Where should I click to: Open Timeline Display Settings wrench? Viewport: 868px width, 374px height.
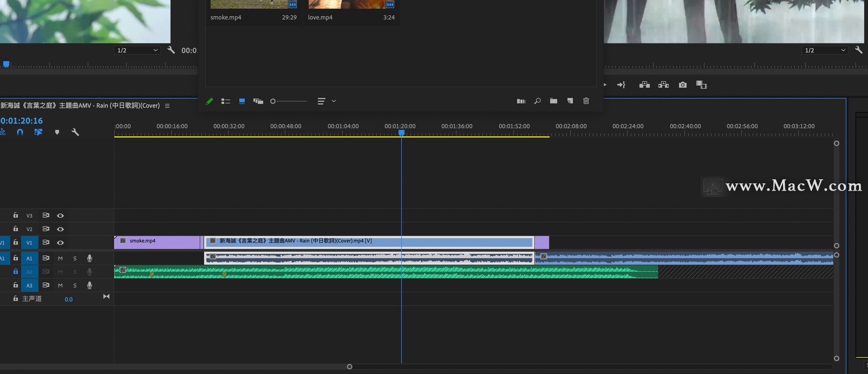tap(75, 132)
